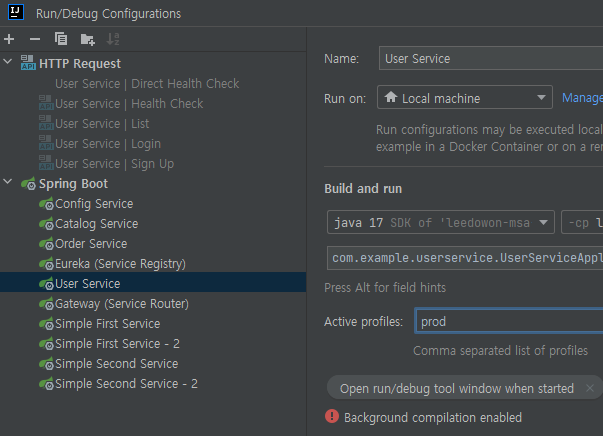Click the API icon beside User Service | List
The height and width of the screenshot is (436, 603).
[x=46, y=123]
